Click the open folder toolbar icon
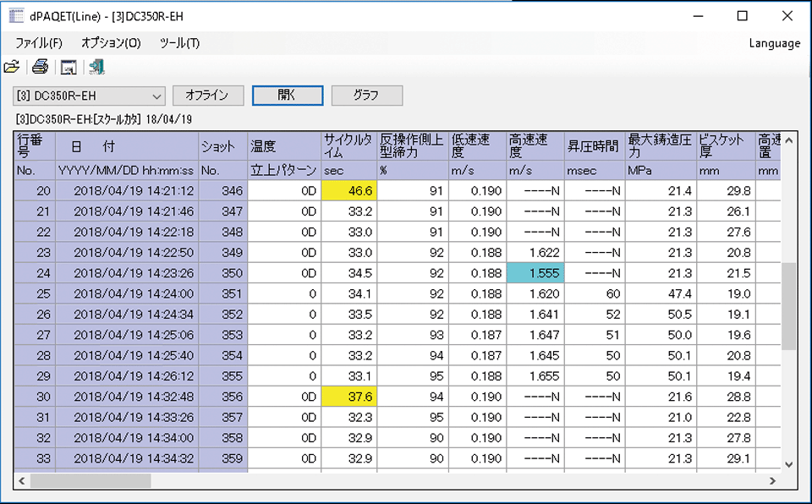 pos(11,68)
